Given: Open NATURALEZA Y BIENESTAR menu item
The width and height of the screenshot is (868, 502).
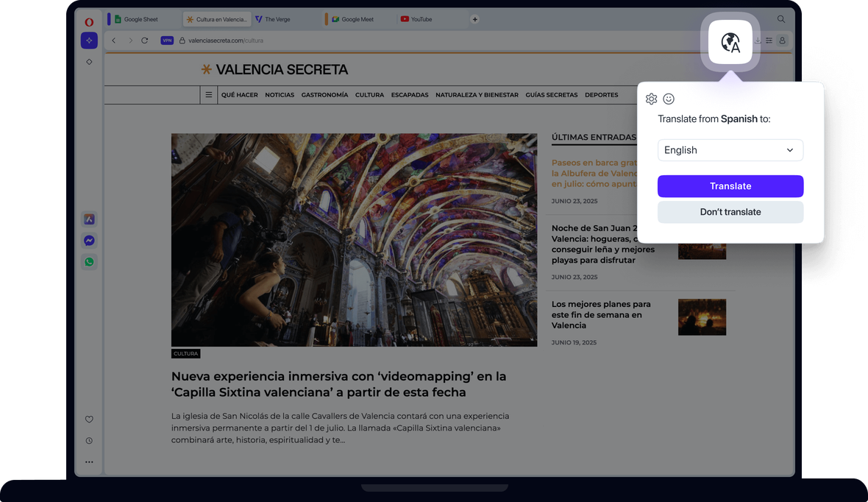Looking at the screenshot, I should pyautogui.click(x=477, y=95).
